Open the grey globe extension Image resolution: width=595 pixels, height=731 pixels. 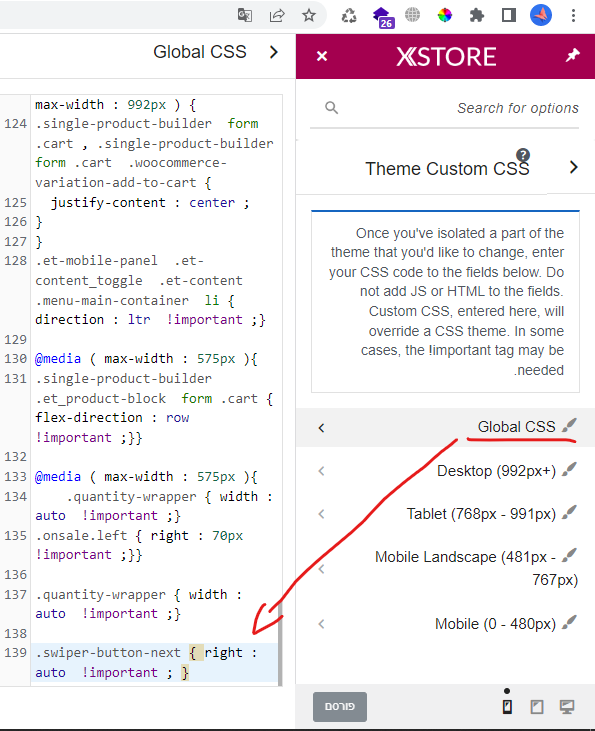click(412, 15)
